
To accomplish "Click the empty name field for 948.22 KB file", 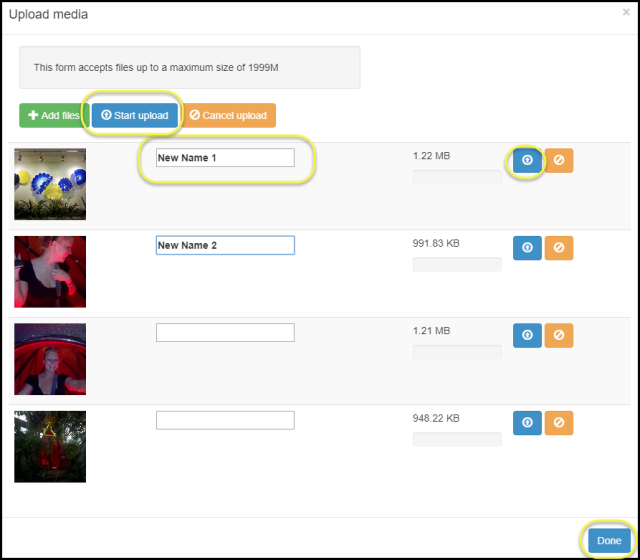I will (x=225, y=420).
